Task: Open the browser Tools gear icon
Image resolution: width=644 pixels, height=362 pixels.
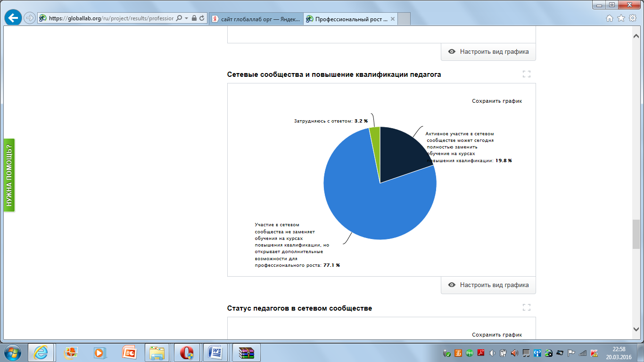Action: point(632,18)
